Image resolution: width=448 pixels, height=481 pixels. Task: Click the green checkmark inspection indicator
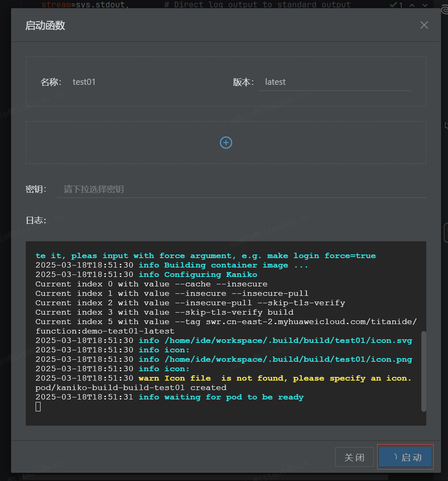(x=394, y=5)
